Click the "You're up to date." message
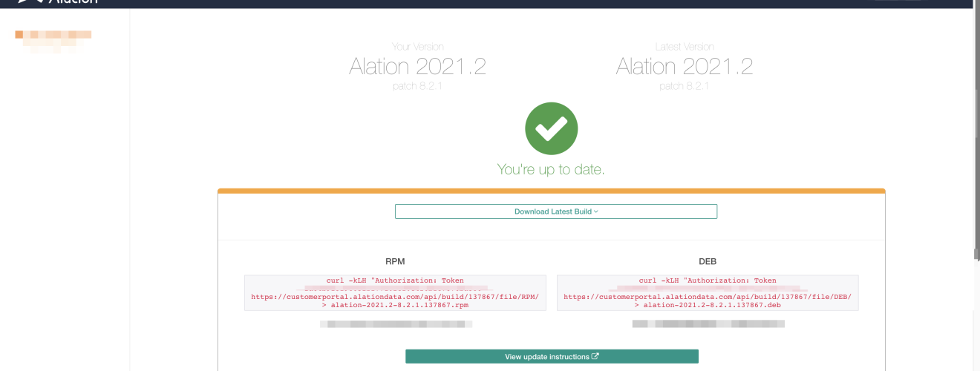Image resolution: width=980 pixels, height=371 pixels. [x=551, y=169]
